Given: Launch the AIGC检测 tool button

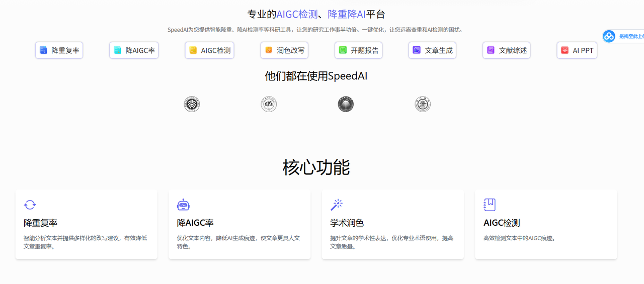Looking at the screenshot, I should [209, 50].
